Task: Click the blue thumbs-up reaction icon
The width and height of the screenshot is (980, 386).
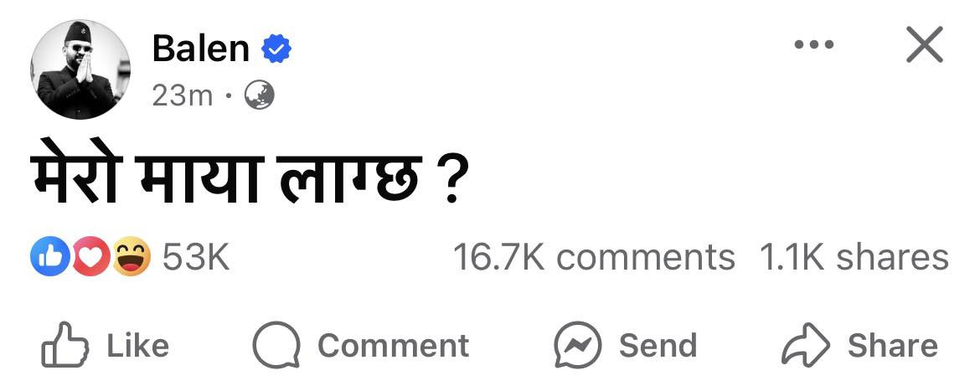Action: click(48, 256)
